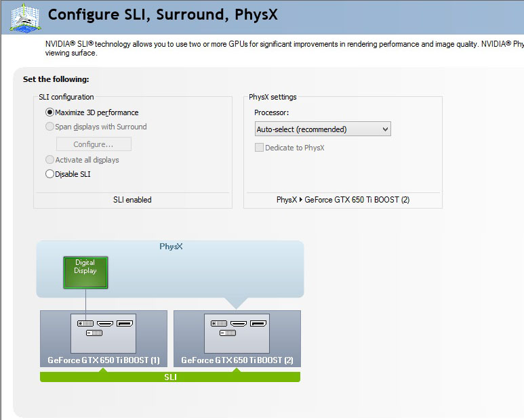Screen dimensions: 524x420
Task: Click DisplayPort connector on GPU (1)
Action: coord(125,324)
